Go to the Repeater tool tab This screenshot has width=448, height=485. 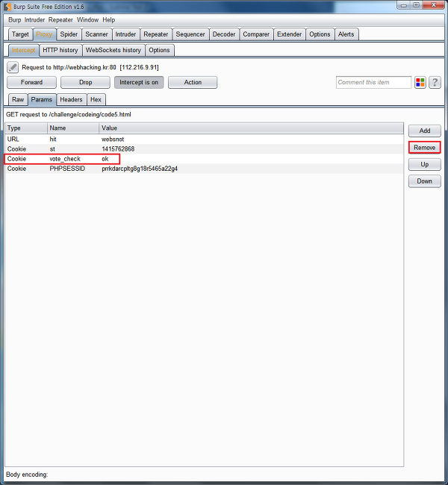pos(156,34)
